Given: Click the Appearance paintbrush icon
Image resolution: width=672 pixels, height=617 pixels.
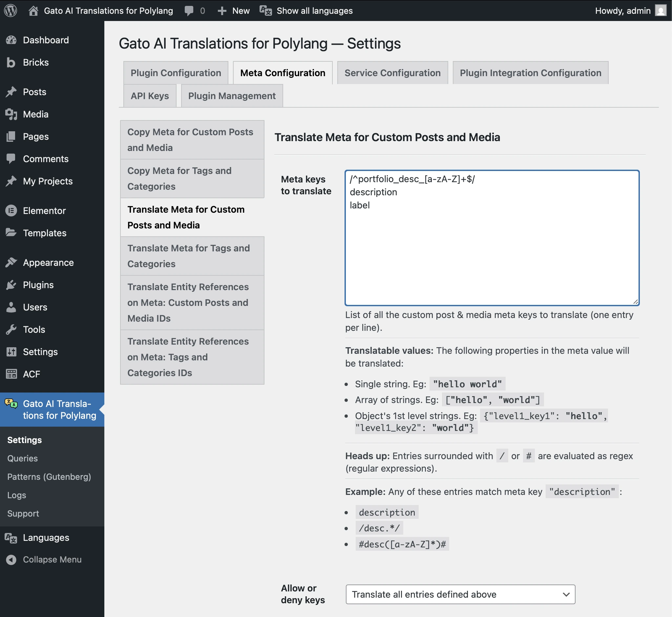Looking at the screenshot, I should click(11, 263).
